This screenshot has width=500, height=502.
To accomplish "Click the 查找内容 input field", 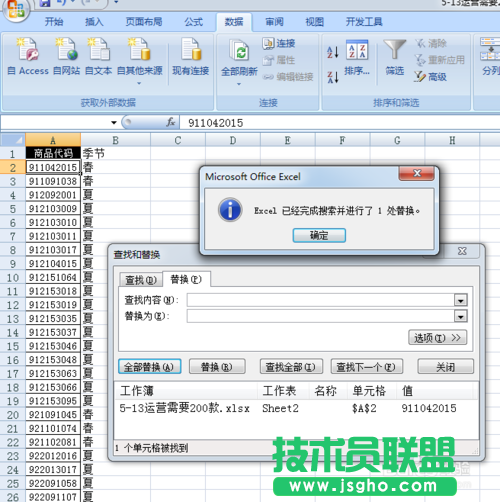I will coord(321,300).
